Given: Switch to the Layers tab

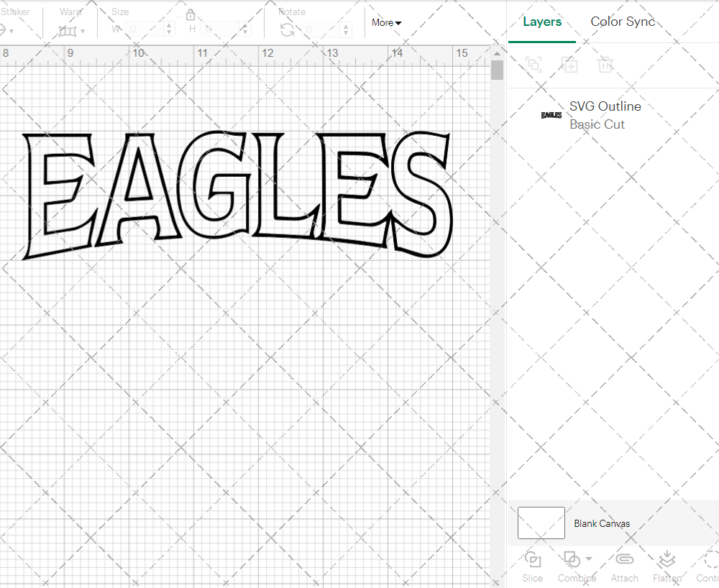Looking at the screenshot, I should [542, 22].
